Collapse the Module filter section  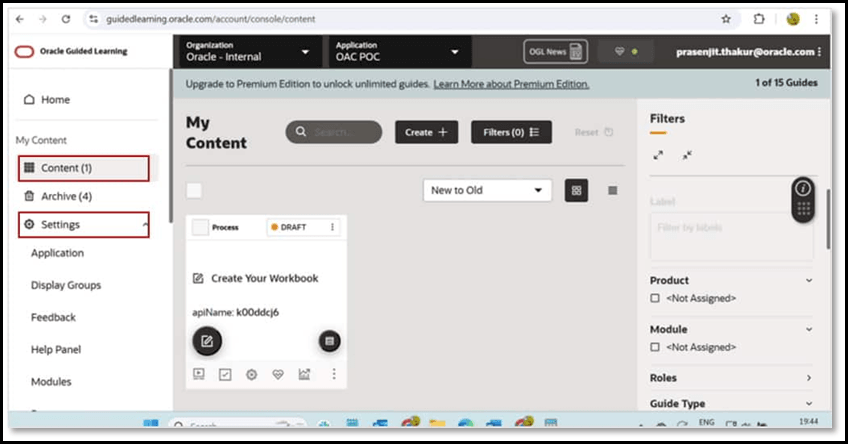pos(809,329)
